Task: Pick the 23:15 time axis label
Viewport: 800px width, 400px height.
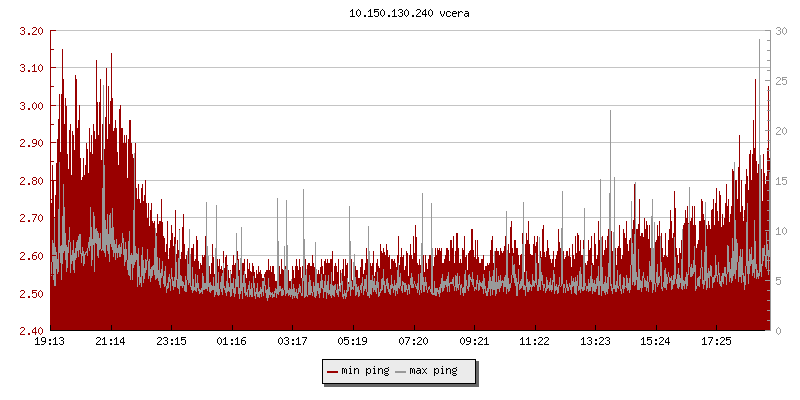Action: point(171,342)
